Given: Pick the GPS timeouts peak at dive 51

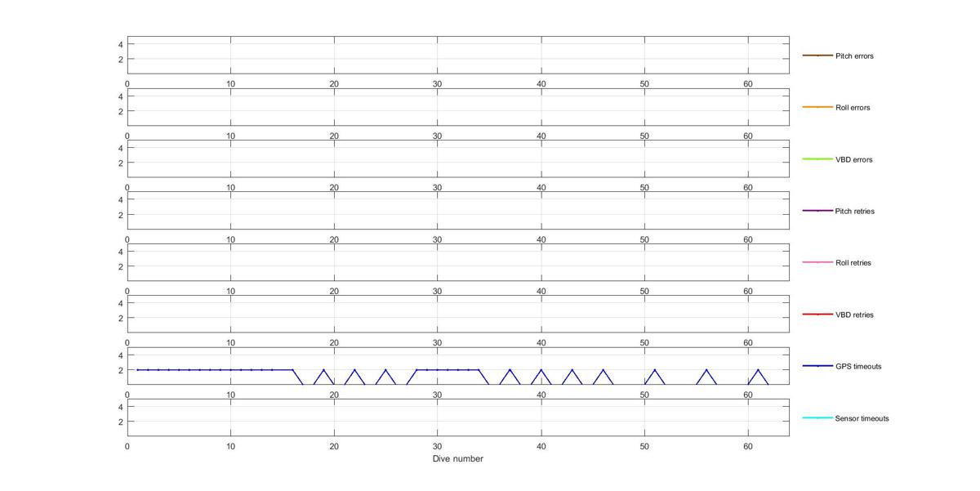Looking at the screenshot, I should pos(655,370).
